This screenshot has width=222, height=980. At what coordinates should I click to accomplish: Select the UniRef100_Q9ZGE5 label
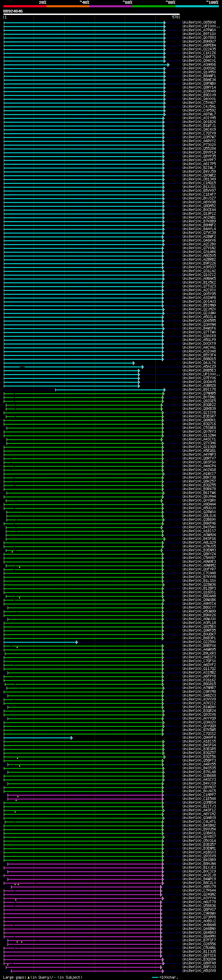[199, 401]
